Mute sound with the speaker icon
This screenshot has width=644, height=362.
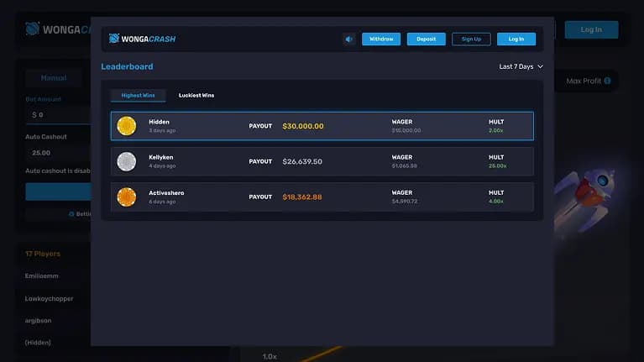pyautogui.click(x=349, y=39)
